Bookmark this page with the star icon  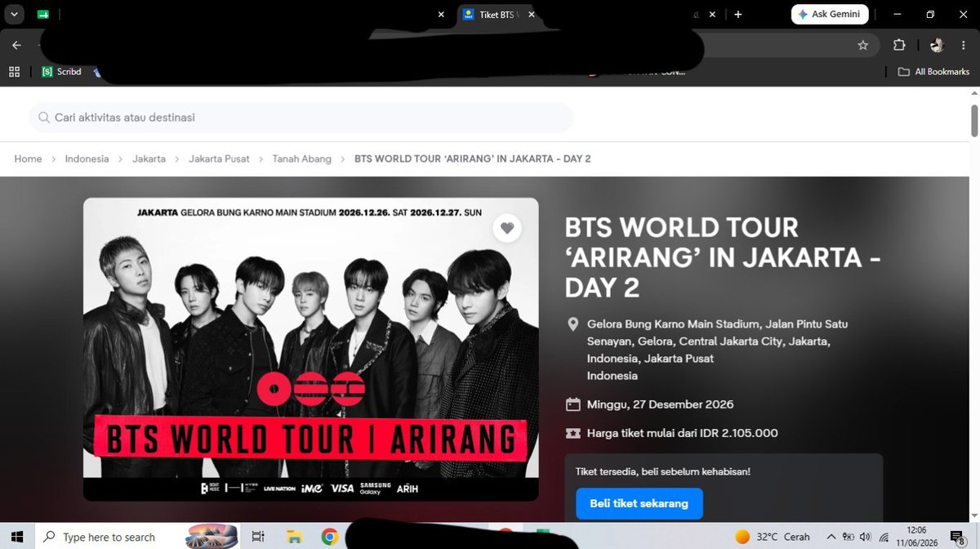[x=862, y=45]
